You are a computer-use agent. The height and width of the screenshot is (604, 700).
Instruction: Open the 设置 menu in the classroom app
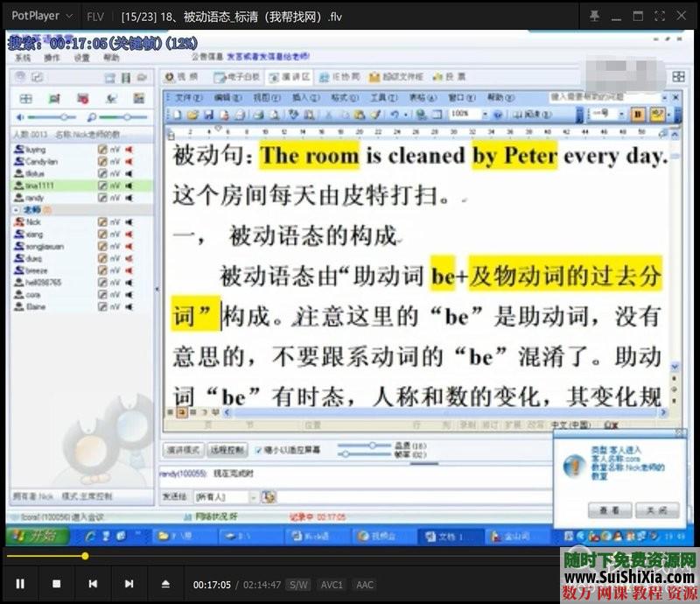click(81, 58)
